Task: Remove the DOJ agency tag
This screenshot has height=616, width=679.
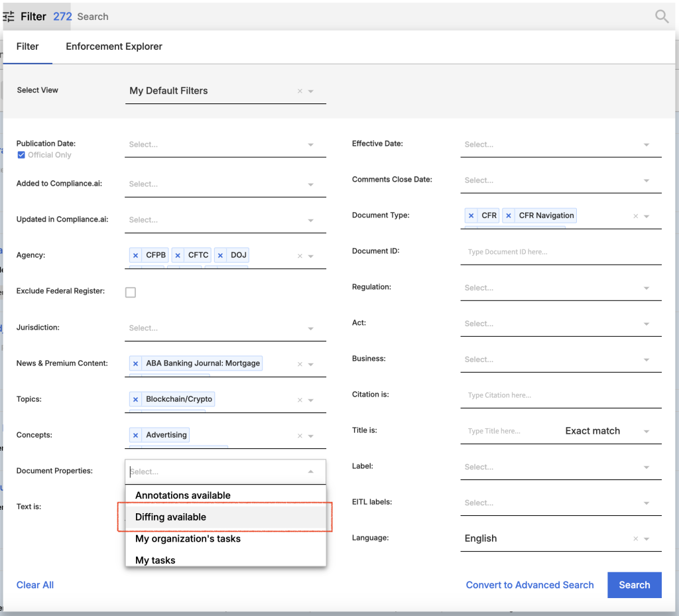Action: click(220, 255)
